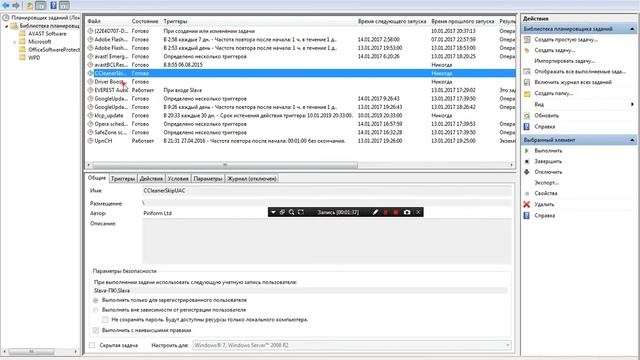Click the green run icon beside 'Выполнить'

pos(527,151)
